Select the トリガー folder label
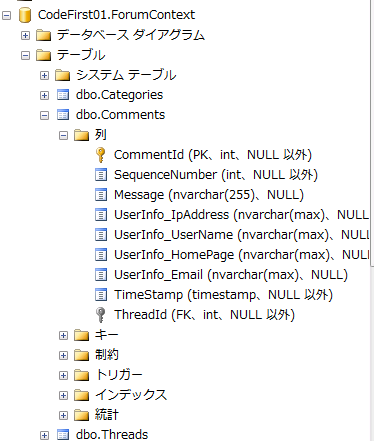The height and width of the screenshot is (441, 374). click(x=119, y=375)
